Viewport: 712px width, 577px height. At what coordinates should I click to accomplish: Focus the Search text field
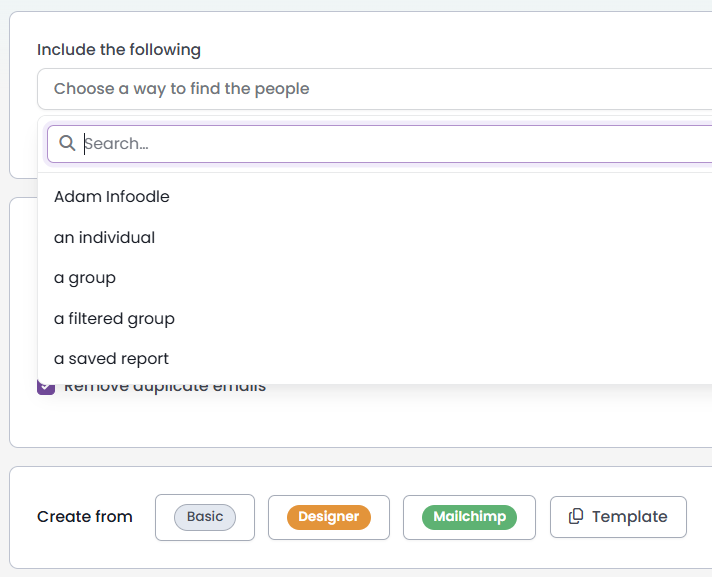(x=380, y=144)
